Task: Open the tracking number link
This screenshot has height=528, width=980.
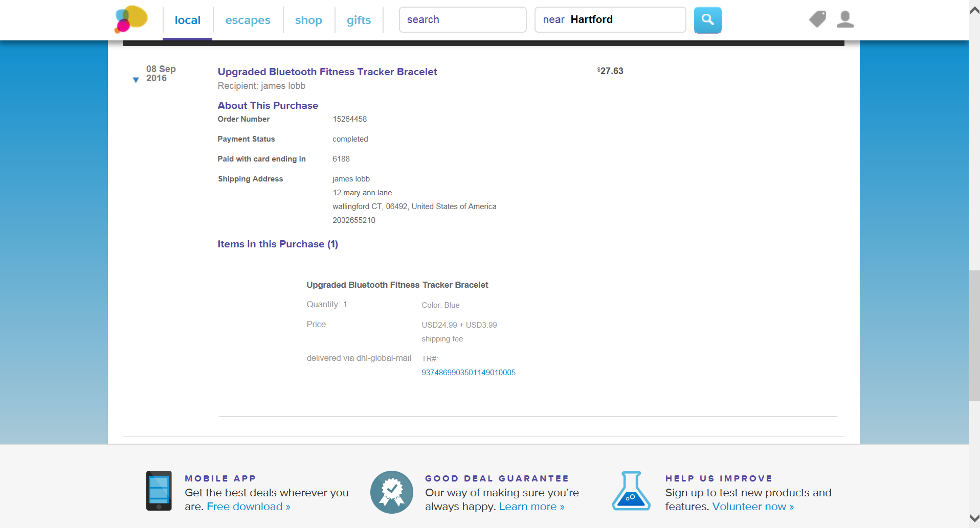Action: click(x=468, y=372)
